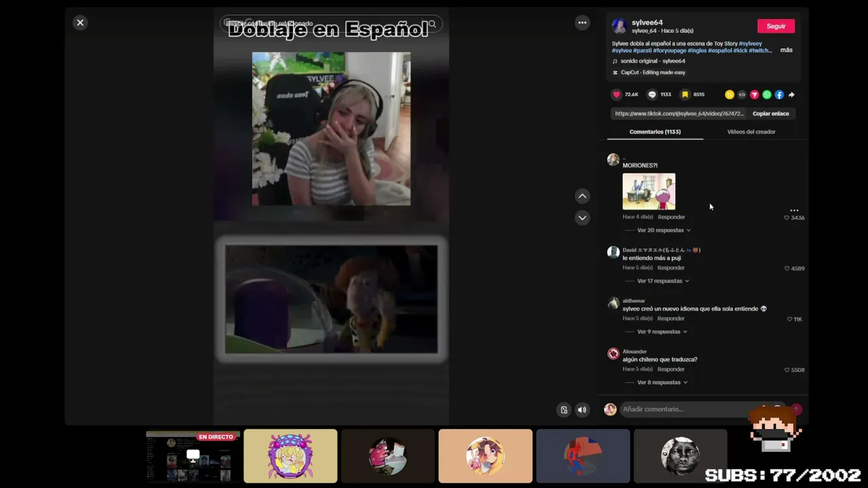Like David's comment with 4589 likes
The image size is (868, 488).
coord(787,268)
